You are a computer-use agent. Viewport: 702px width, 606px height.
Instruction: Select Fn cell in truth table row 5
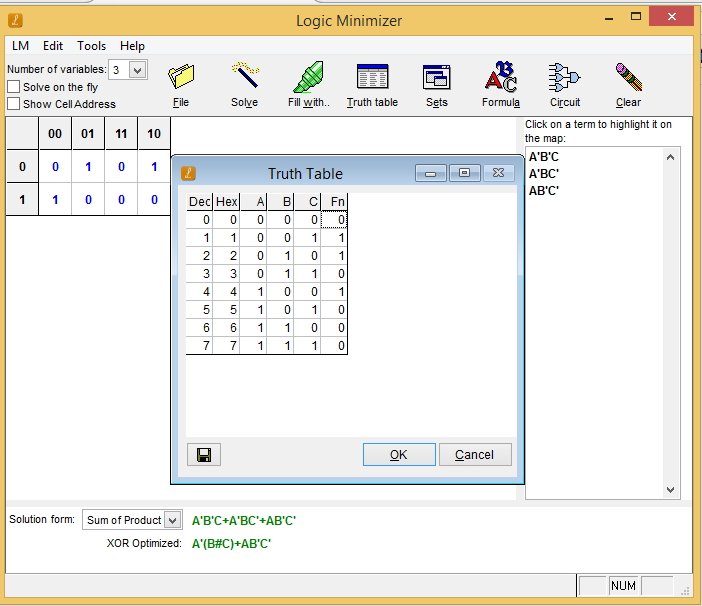point(334,309)
